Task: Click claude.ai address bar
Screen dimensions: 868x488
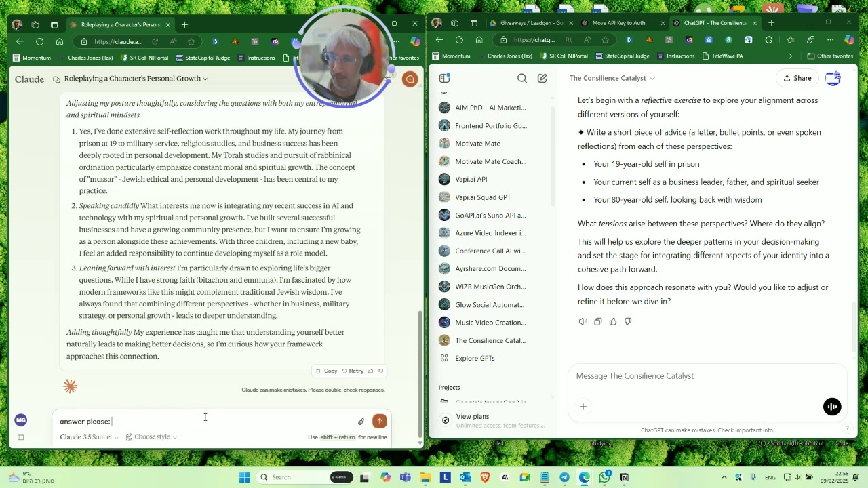Action: coord(119,41)
